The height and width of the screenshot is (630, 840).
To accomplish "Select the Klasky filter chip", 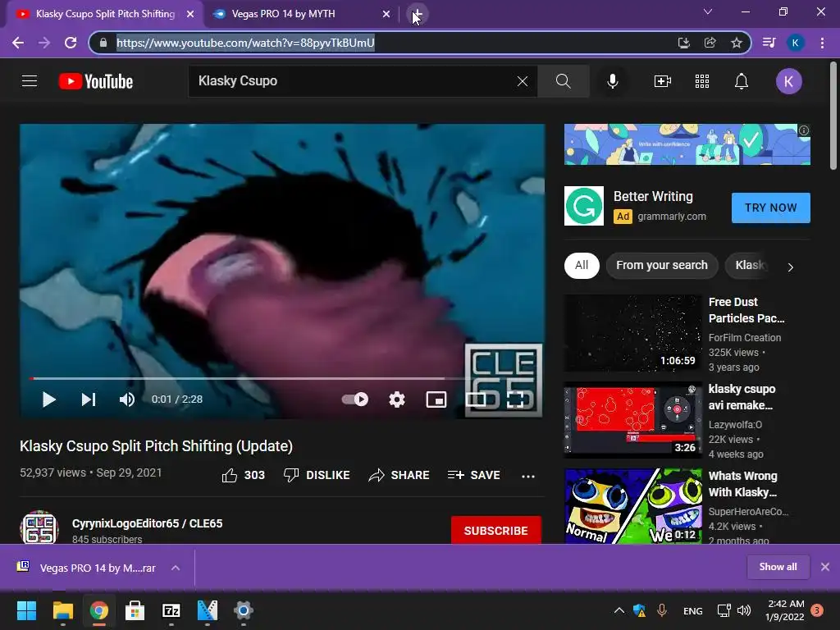I will coord(750,265).
